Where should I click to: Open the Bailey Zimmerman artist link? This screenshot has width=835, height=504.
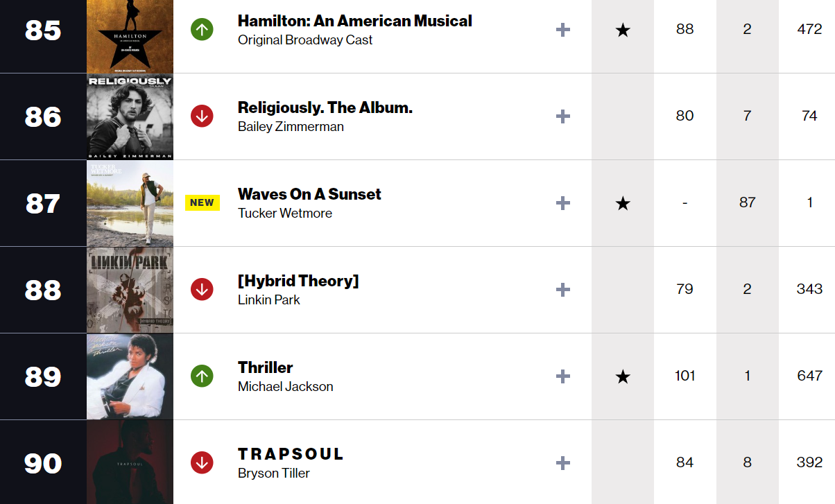pos(291,126)
